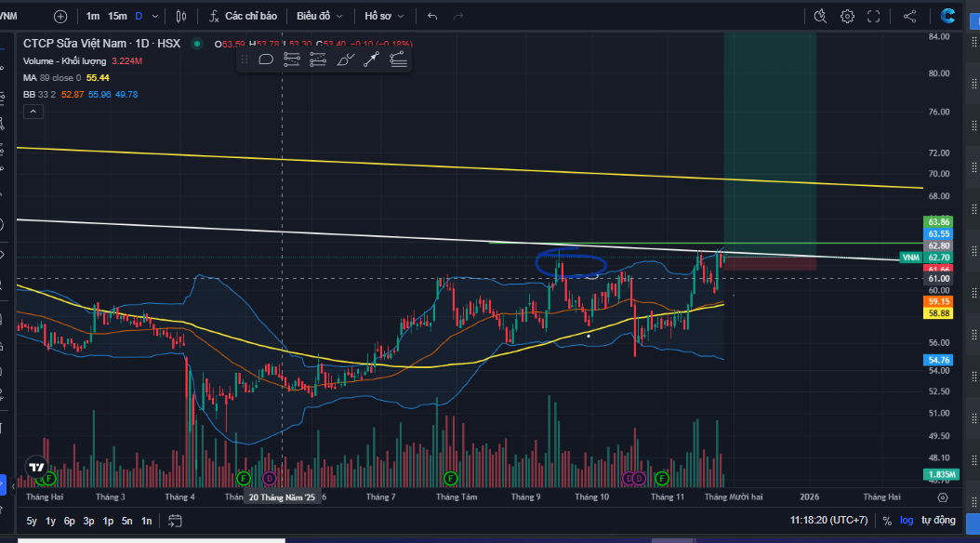This screenshot has height=543, width=980.
Task: Click the CTCP Sữa Việt Nam title
Action: pos(102,44)
